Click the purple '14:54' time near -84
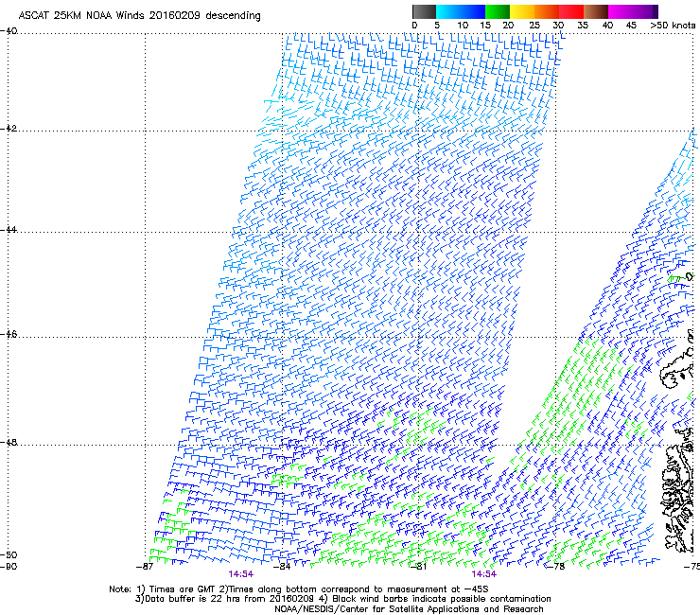This screenshot has height=615, width=700. [x=240, y=574]
